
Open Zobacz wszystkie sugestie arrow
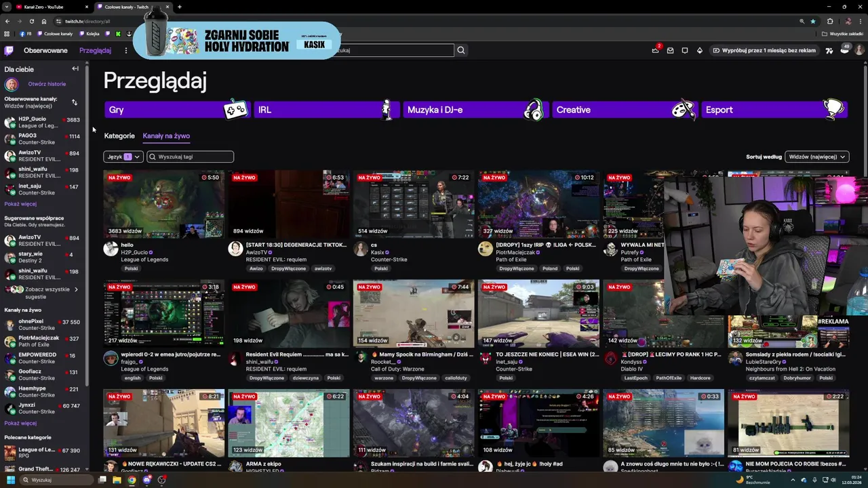point(76,289)
